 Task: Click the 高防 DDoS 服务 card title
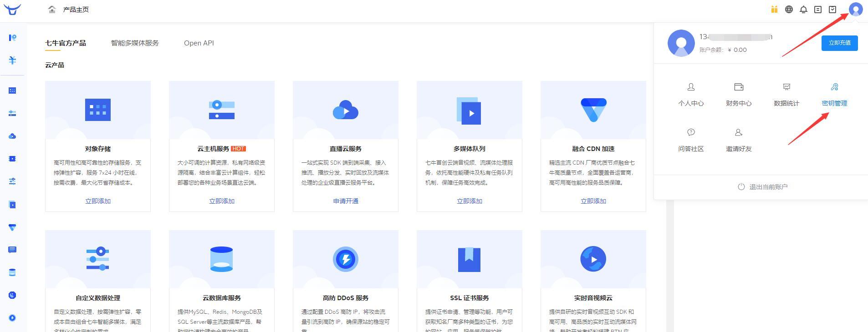coord(346,298)
